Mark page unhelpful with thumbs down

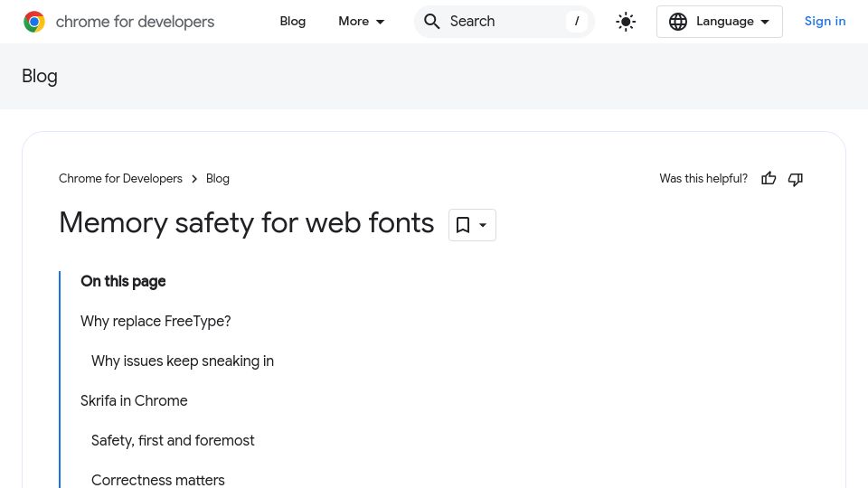tap(796, 179)
